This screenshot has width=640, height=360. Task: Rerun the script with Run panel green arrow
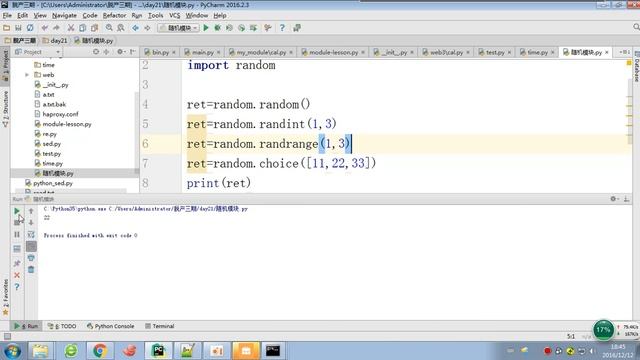point(17,211)
